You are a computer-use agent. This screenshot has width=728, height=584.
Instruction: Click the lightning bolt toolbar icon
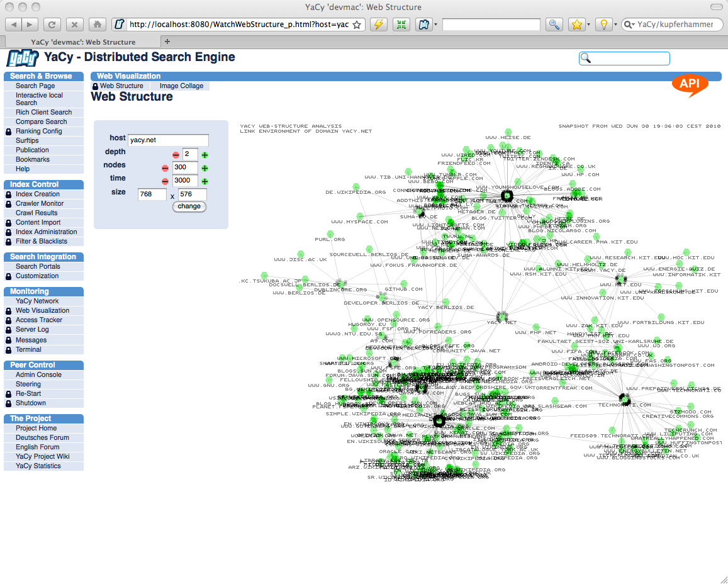(x=378, y=25)
